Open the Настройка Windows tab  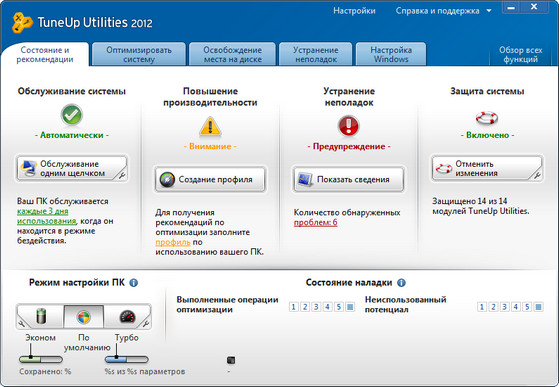click(x=391, y=55)
